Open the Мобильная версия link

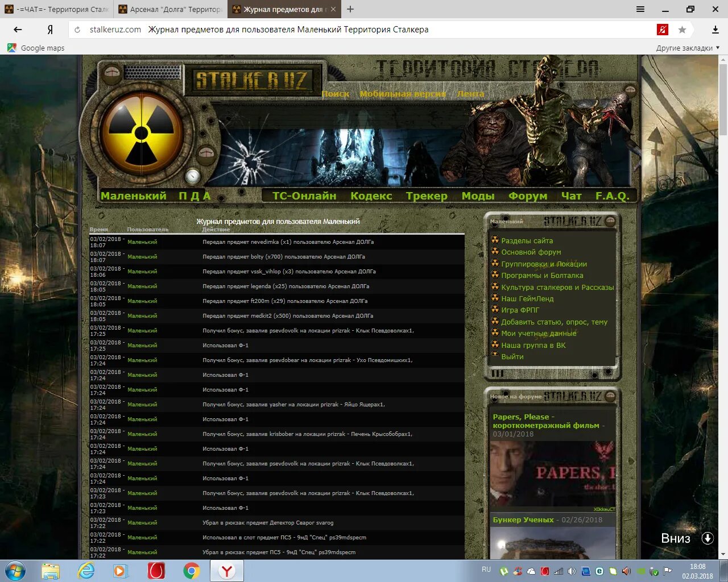click(403, 94)
